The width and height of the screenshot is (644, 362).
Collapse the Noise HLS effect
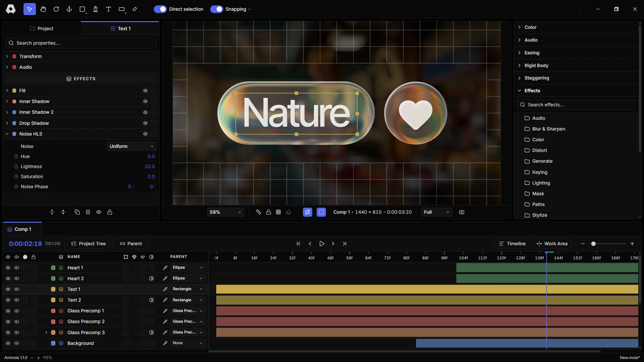point(7,134)
